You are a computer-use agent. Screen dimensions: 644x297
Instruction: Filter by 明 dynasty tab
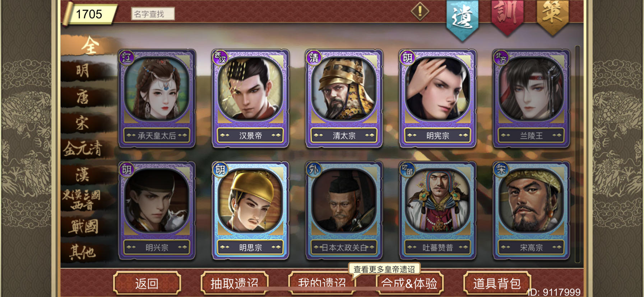pyautogui.click(x=83, y=71)
